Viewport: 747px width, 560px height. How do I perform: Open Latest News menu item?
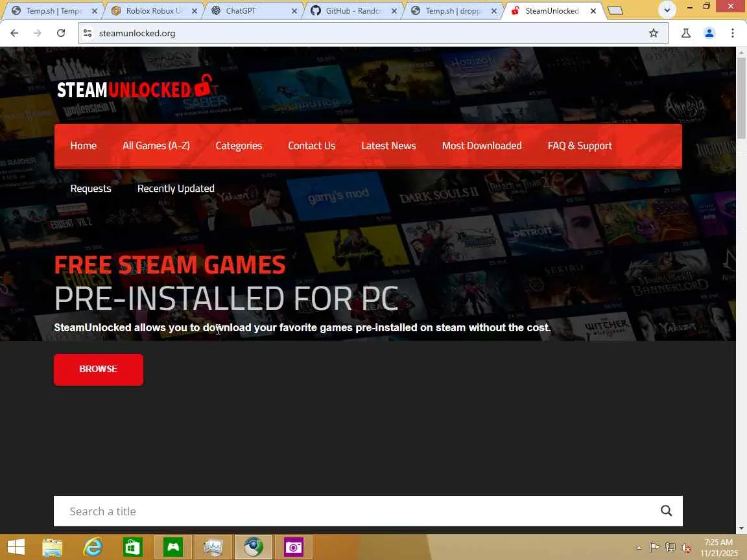pyautogui.click(x=388, y=146)
